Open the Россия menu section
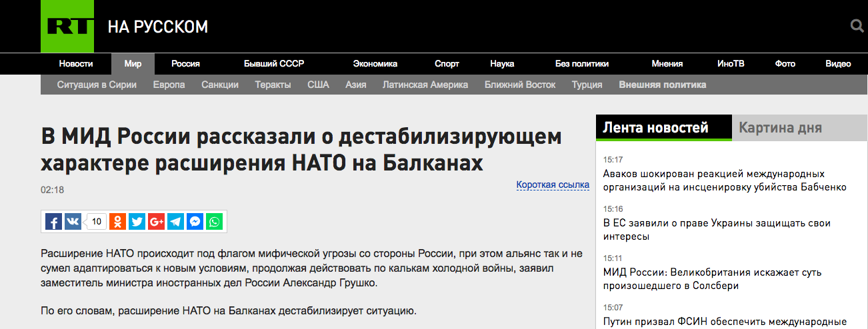This screenshot has width=868, height=329. click(185, 64)
